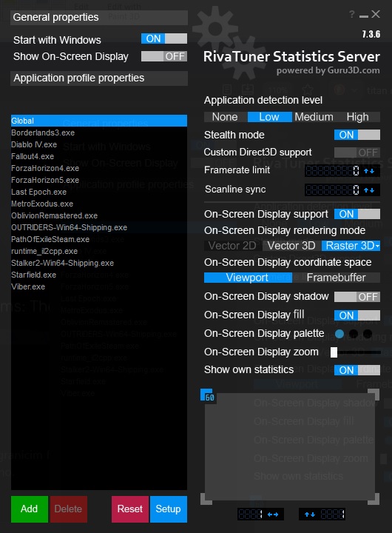Select the Global profile
Screen dimensions: 392x533
[99, 121]
